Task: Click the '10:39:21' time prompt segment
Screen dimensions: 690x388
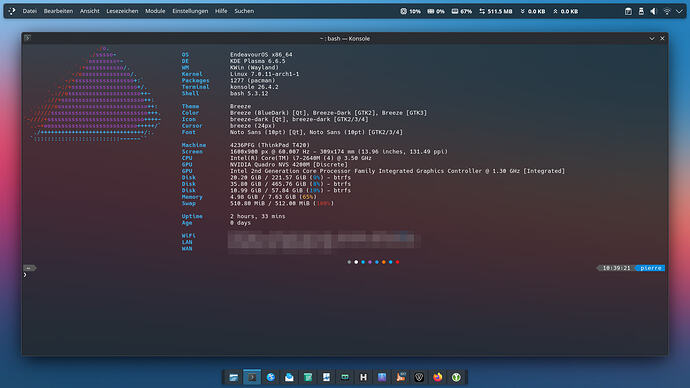Action: coord(616,268)
